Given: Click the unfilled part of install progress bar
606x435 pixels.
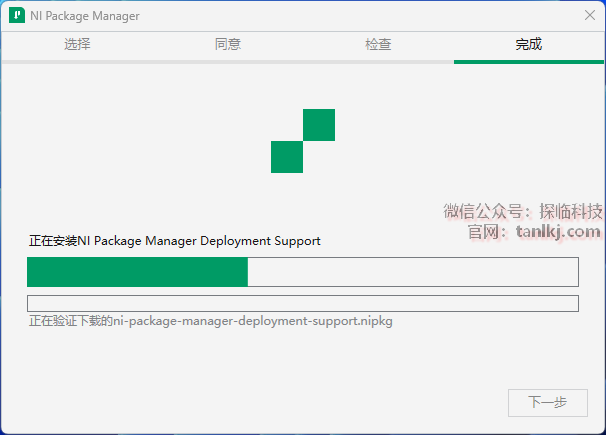Looking at the screenshot, I should (412, 272).
